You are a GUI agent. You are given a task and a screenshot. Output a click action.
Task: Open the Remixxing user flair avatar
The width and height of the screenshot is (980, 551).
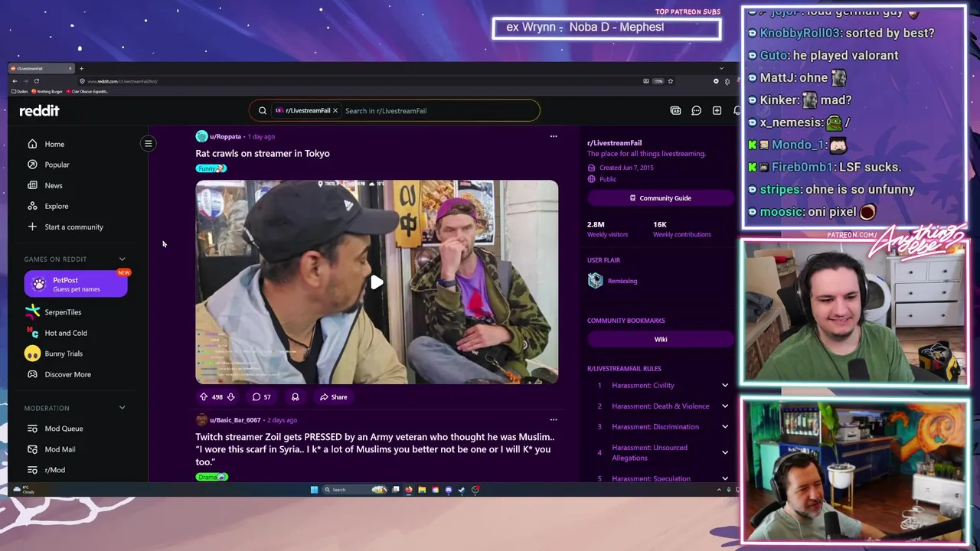tap(596, 281)
